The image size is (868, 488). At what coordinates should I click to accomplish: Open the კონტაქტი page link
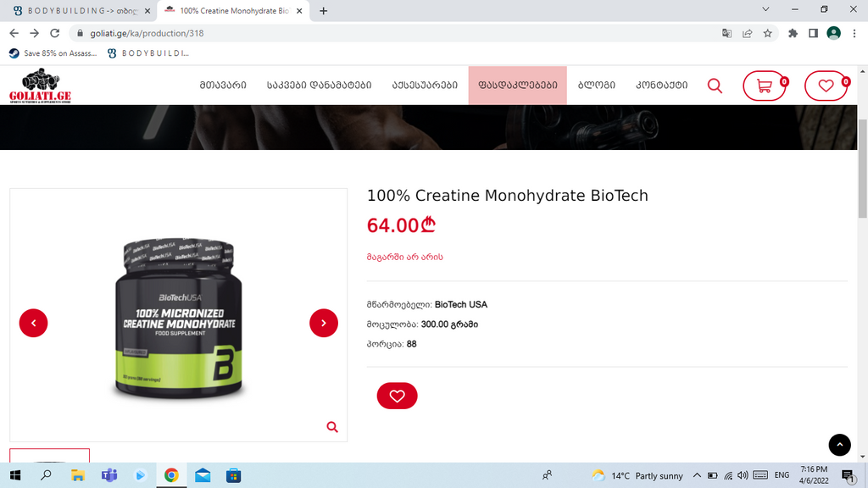662,86
